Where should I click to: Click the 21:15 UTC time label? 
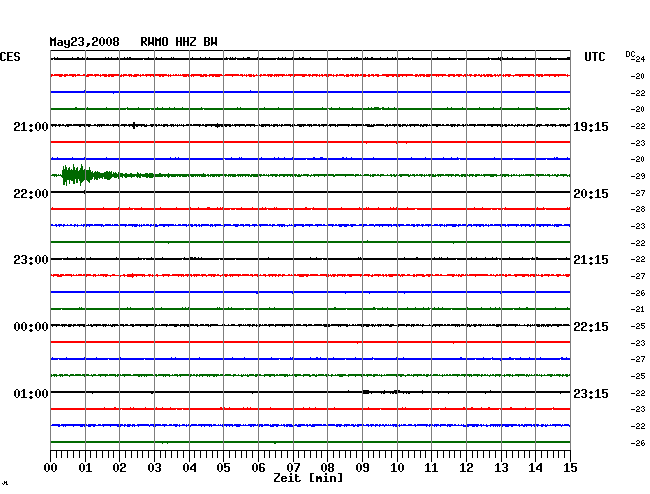click(x=591, y=260)
